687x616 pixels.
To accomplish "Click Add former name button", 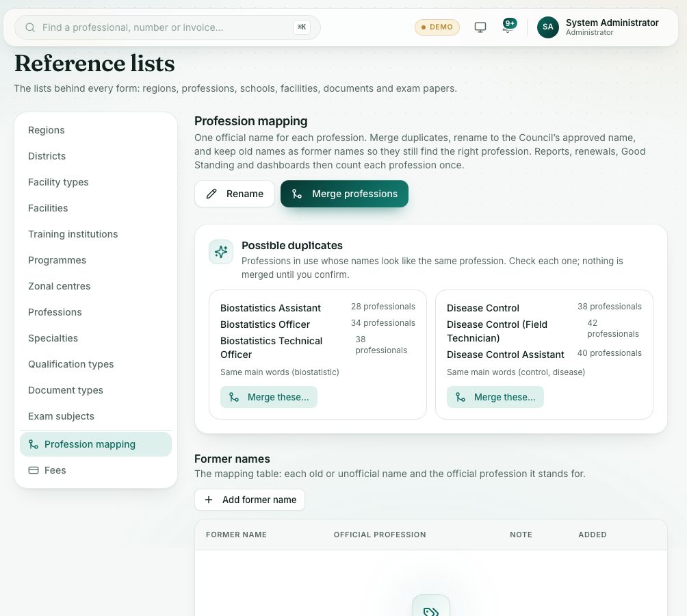I will (x=250, y=500).
